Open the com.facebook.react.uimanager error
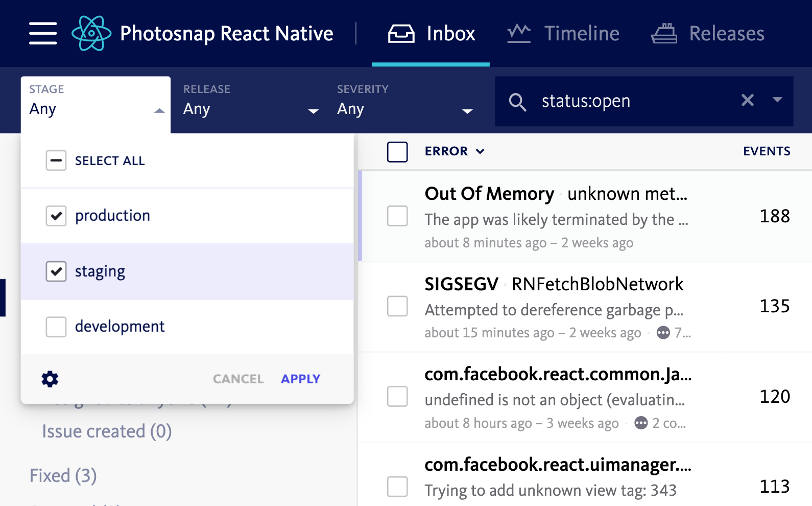Image resolution: width=812 pixels, height=506 pixels. [x=558, y=465]
